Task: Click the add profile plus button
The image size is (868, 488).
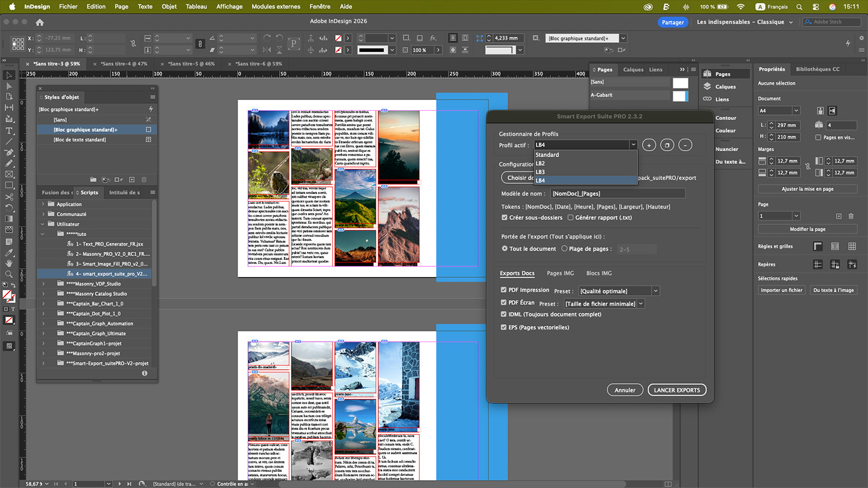Action: click(x=649, y=145)
